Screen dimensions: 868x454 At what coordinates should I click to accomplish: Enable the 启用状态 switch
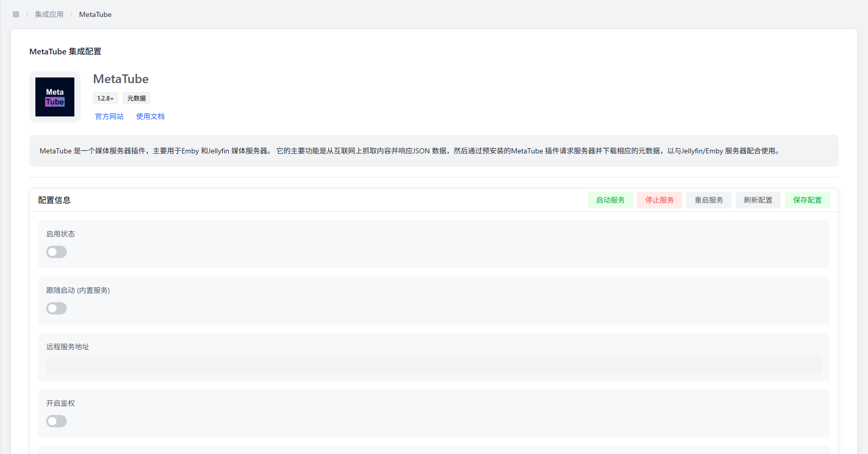[56, 252]
